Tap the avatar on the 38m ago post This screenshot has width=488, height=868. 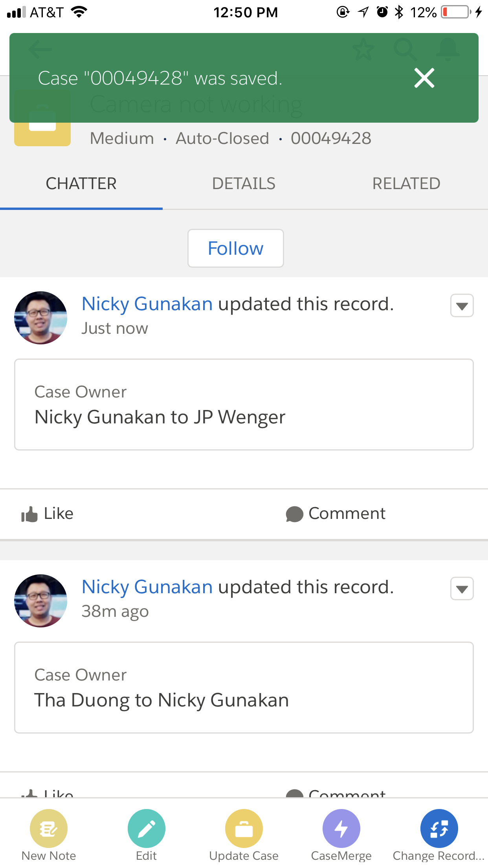click(40, 601)
